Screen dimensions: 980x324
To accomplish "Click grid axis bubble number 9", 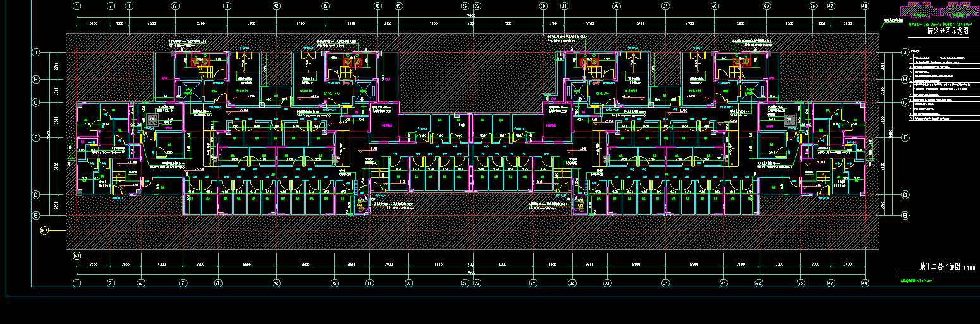I will click(226, 6).
